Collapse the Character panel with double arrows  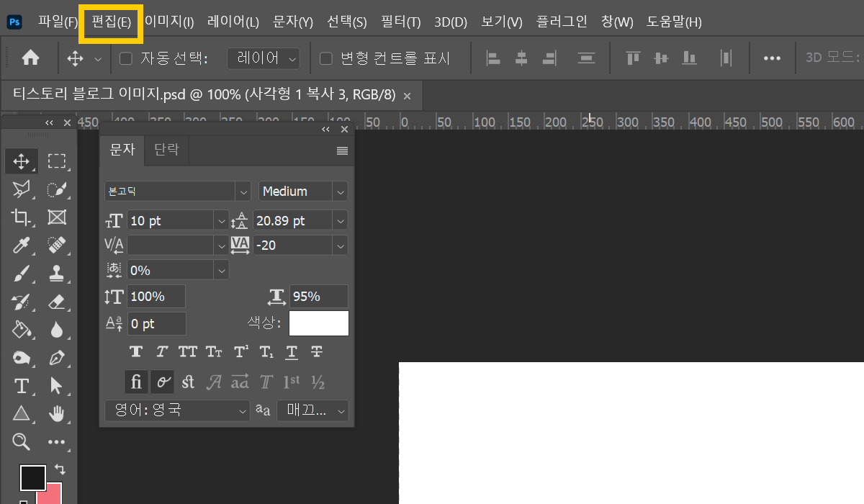tap(326, 130)
